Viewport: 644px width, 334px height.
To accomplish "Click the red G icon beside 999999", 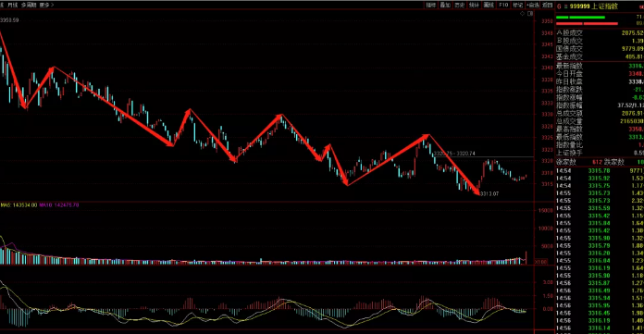I will click(559, 6).
